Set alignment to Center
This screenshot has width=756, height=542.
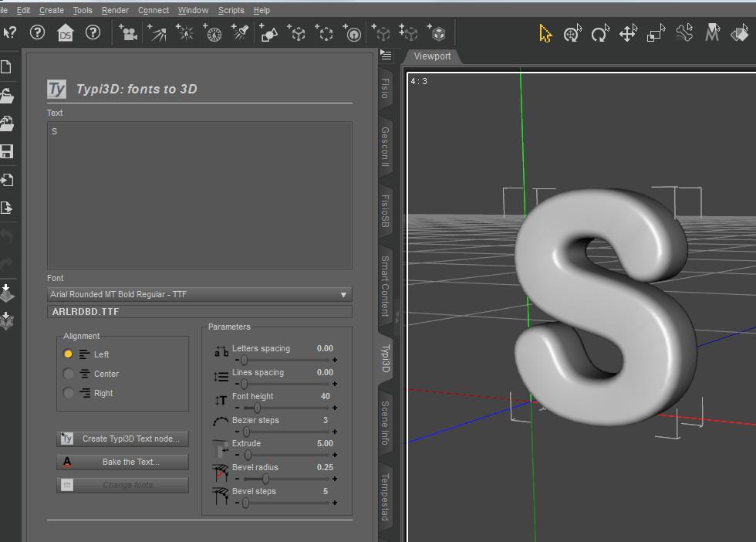tap(69, 374)
